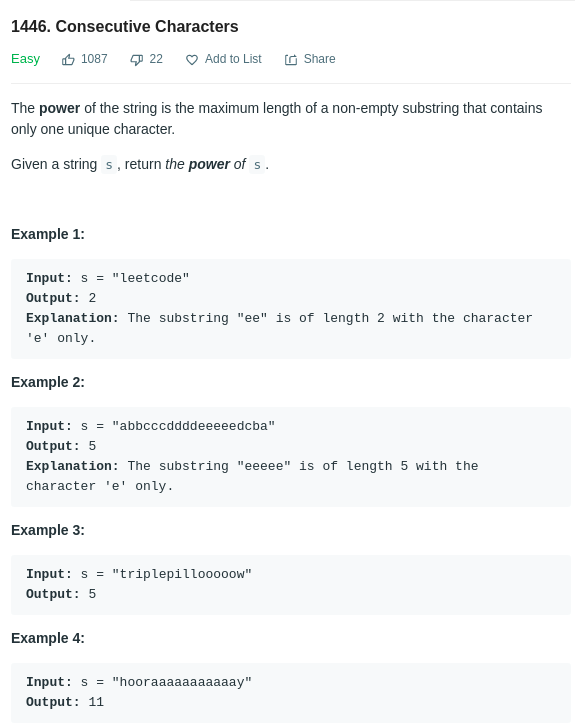
Task: Click the Example 2 heading
Action: (48, 382)
